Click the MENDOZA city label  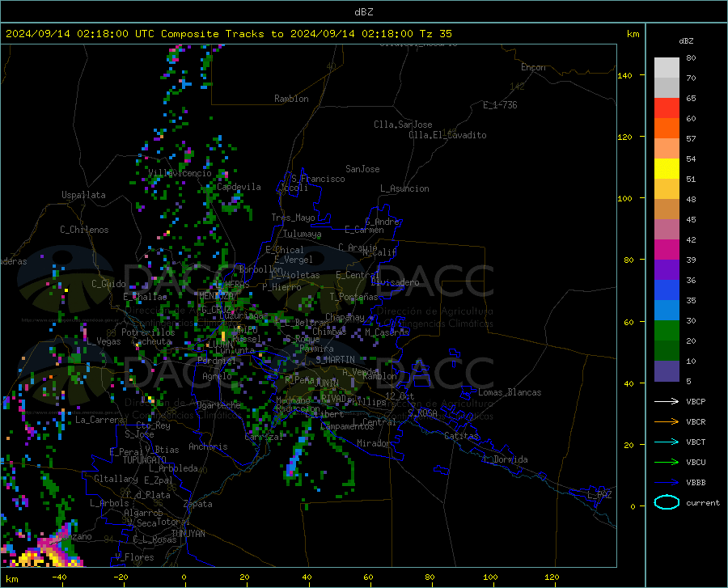[216, 296]
